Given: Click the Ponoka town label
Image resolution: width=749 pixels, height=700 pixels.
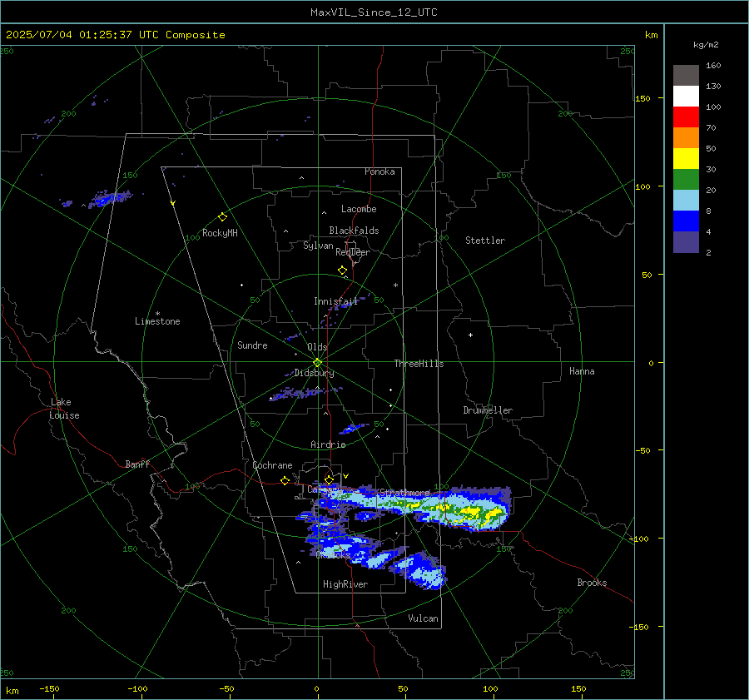Looking at the screenshot, I should pyautogui.click(x=379, y=171).
